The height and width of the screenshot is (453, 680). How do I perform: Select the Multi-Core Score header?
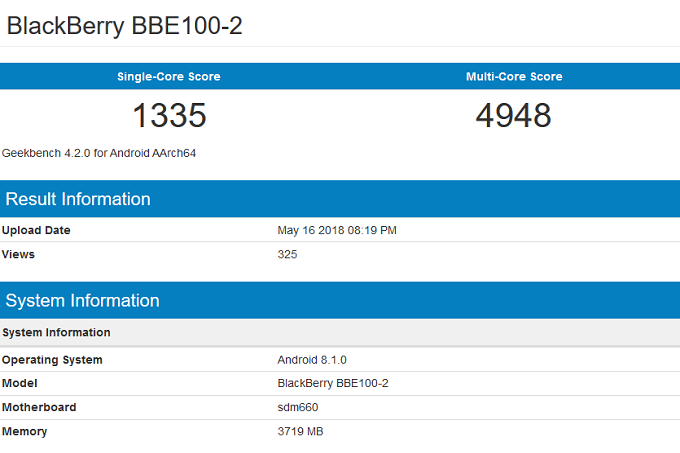[514, 77]
